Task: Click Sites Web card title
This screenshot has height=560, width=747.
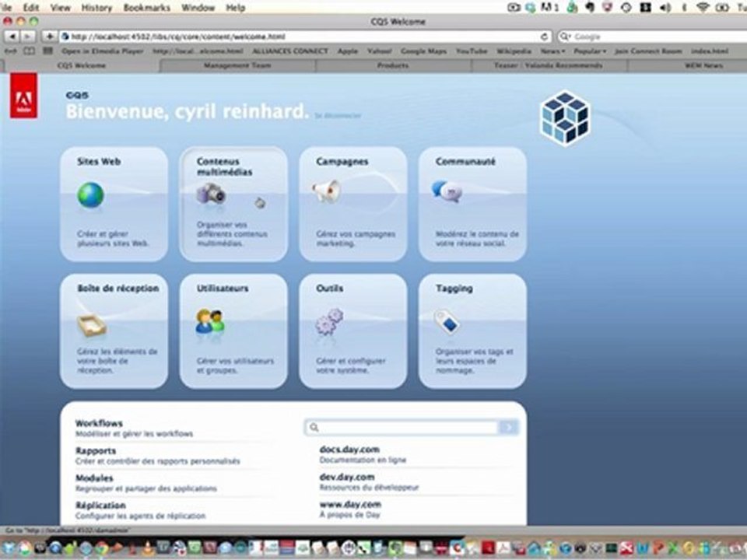Action: point(99,162)
